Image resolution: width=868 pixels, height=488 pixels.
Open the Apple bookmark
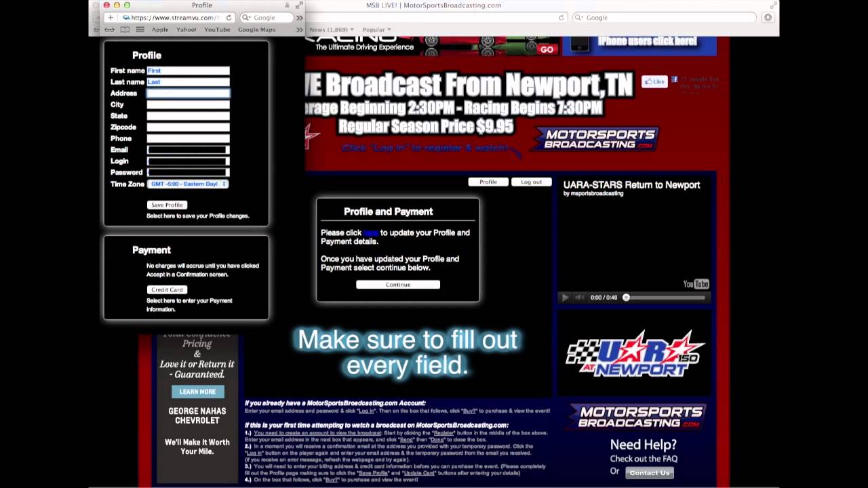click(160, 30)
